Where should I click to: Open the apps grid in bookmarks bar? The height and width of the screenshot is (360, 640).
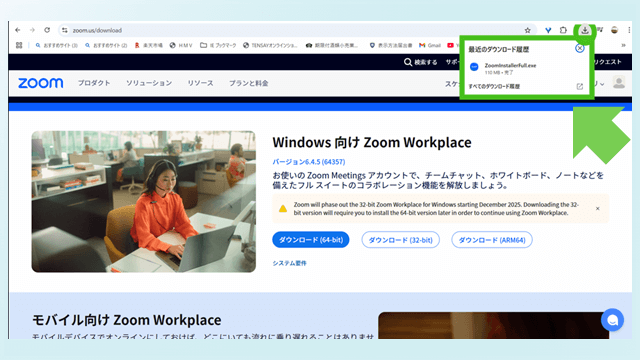tap(19, 45)
